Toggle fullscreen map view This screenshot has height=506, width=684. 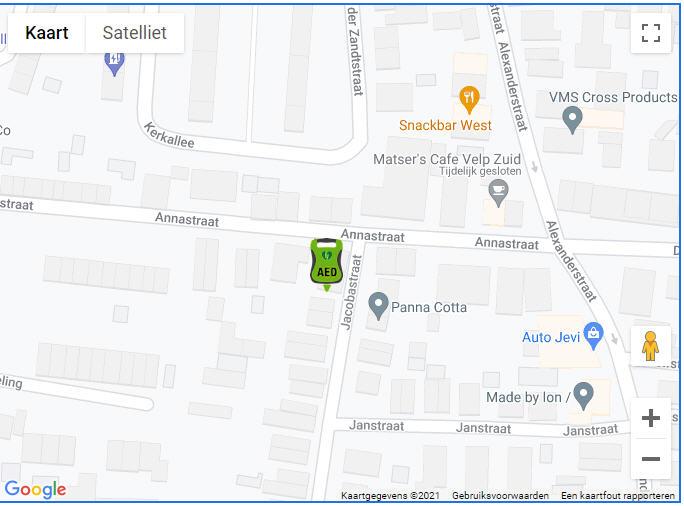click(x=650, y=33)
